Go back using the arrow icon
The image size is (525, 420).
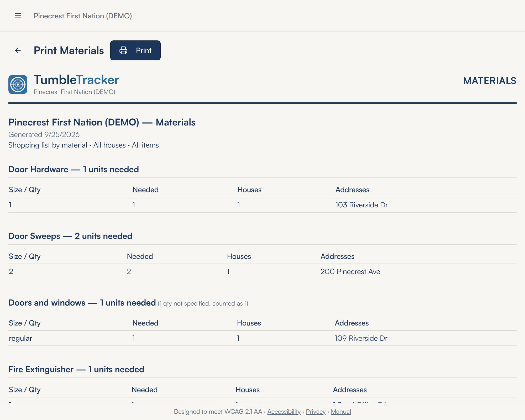[x=18, y=50]
